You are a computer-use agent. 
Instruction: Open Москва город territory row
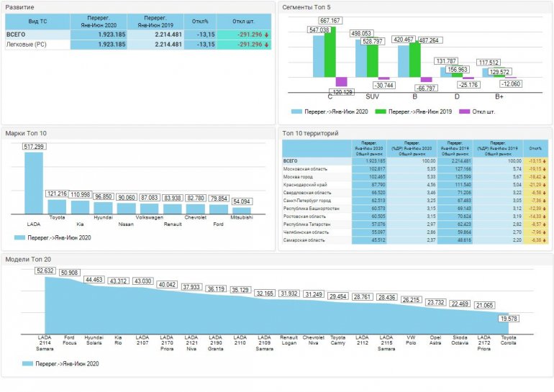coord(301,176)
